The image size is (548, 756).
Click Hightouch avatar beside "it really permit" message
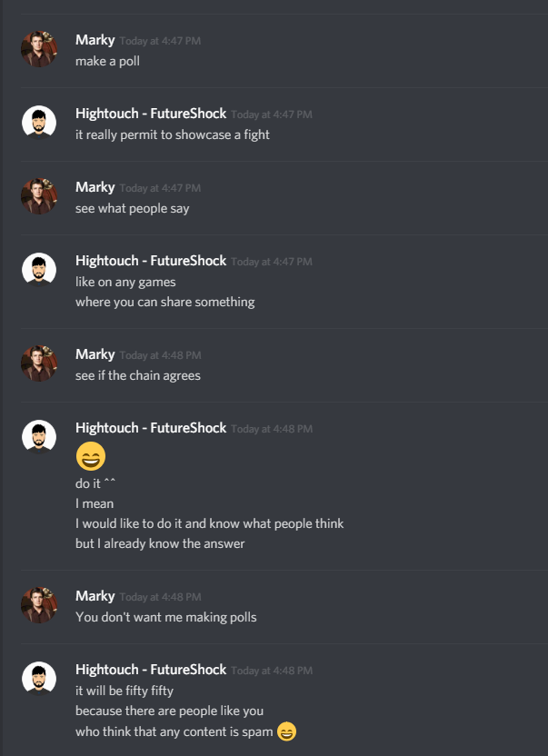pyautogui.click(x=39, y=123)
